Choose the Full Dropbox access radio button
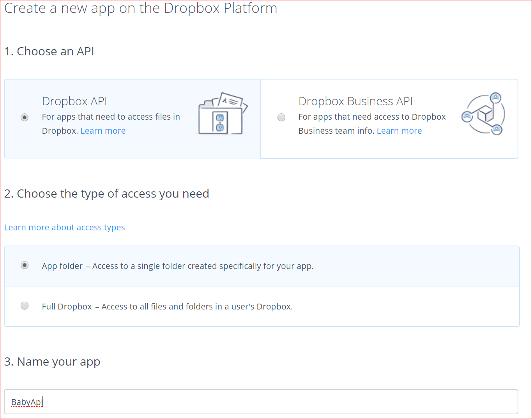The image size is (532, 419). tap(25, 306)
